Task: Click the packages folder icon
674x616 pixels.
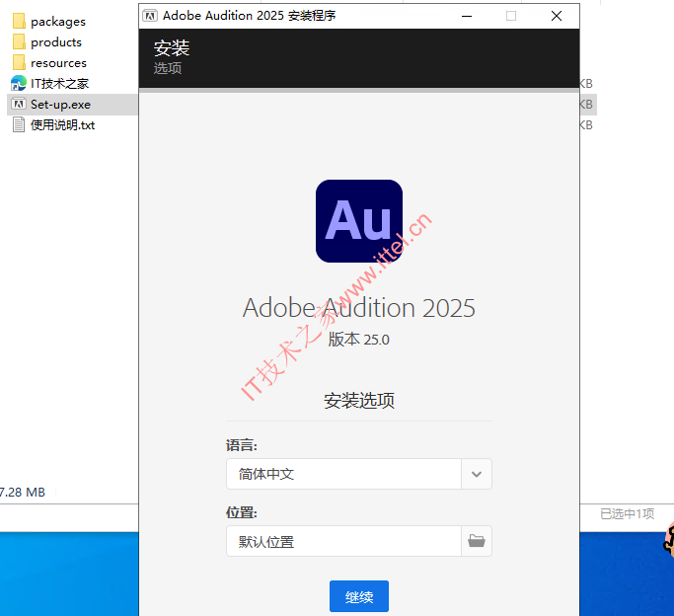Action: tap(19, 21)
